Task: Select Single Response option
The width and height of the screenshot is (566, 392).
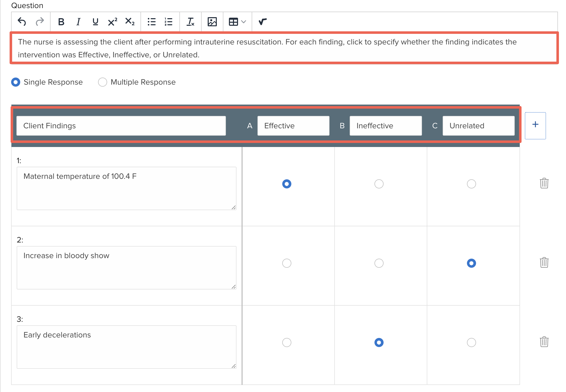Action: coord(16,82)
